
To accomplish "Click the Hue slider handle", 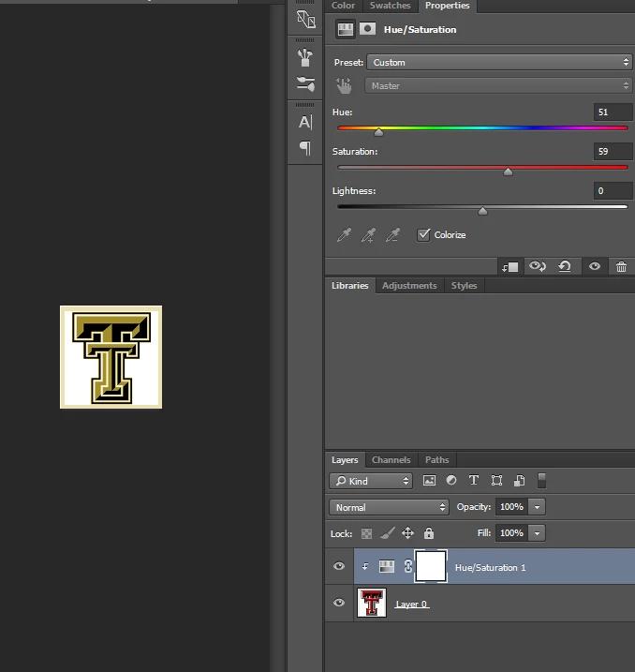I will tap(378, 132).
